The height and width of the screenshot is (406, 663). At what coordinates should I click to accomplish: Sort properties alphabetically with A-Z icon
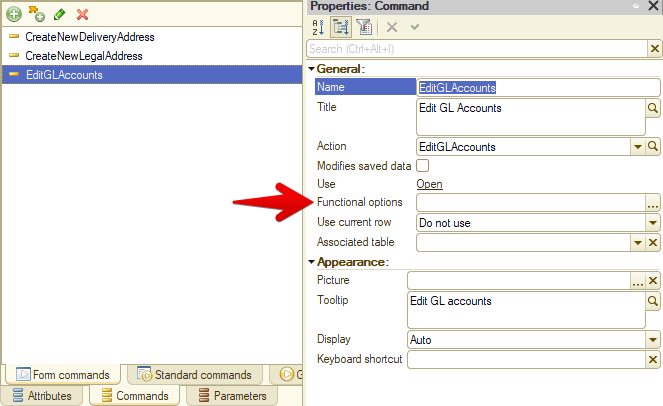click(318, 27)
